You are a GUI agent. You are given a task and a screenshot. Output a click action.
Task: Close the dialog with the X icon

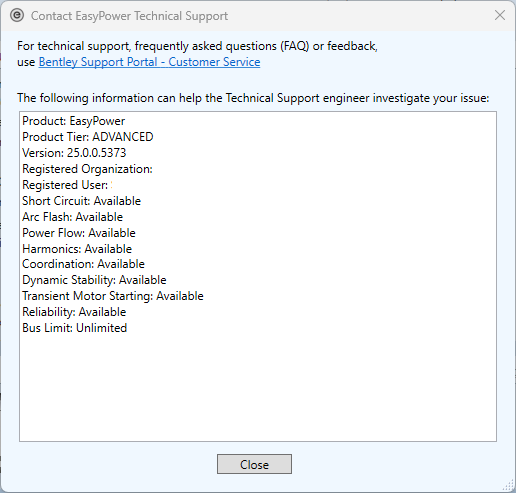500,15
